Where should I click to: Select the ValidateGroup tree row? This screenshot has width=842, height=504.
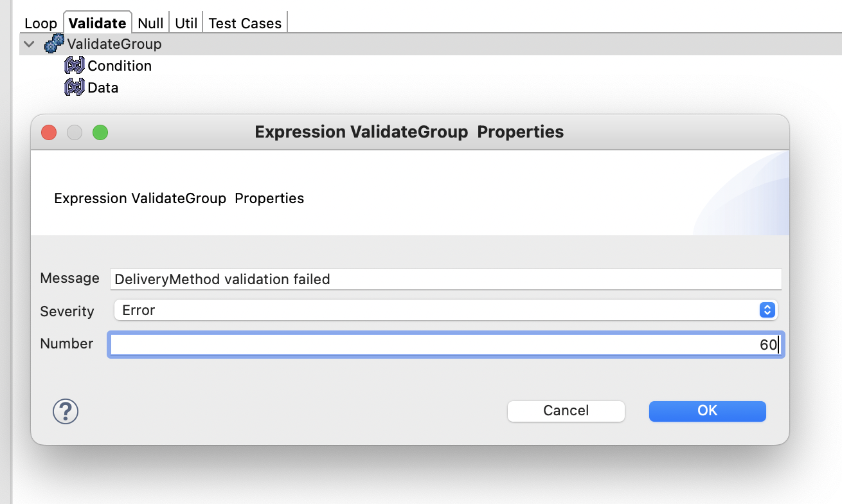click(x=431, y=44)
